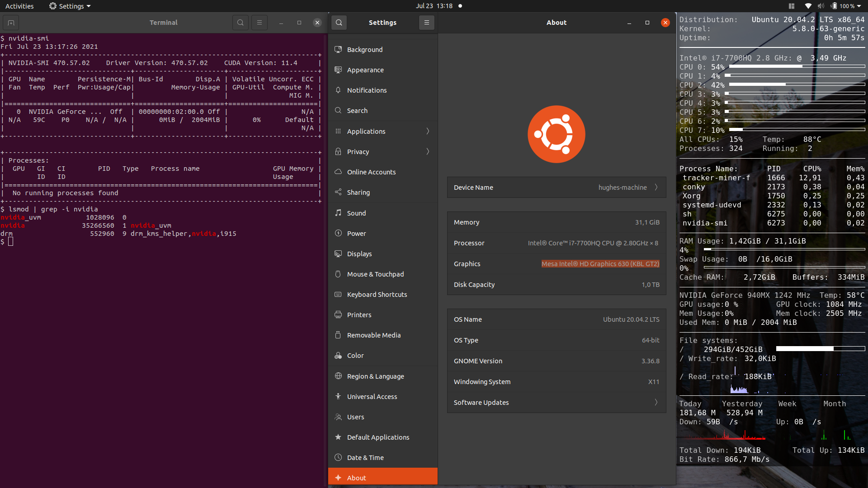The width and height of the screenshot is (868, 488).
Task: Expand Applications settings chevron
Action: click(x=428, y=131)
